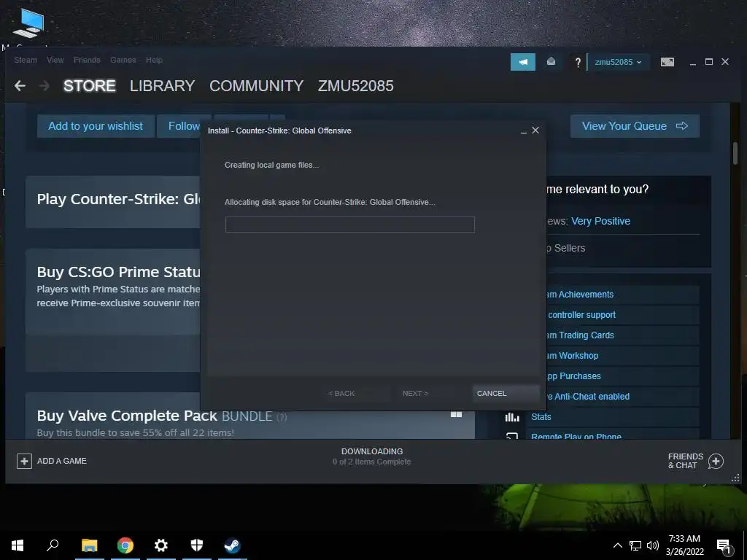This screenshot has width=747, height=560.
Task: Cancel the installation dialog
Action: click(505, 393)
